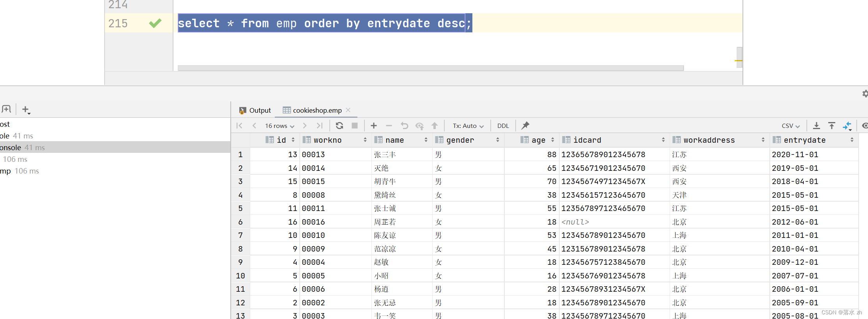868x319 pixels.
Task: Sort by the entrydate column header
Action: 814,140
